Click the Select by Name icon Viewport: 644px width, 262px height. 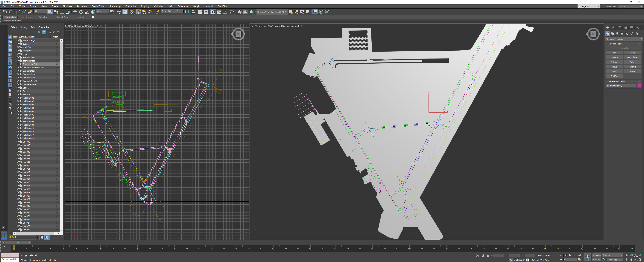point(56,12)
